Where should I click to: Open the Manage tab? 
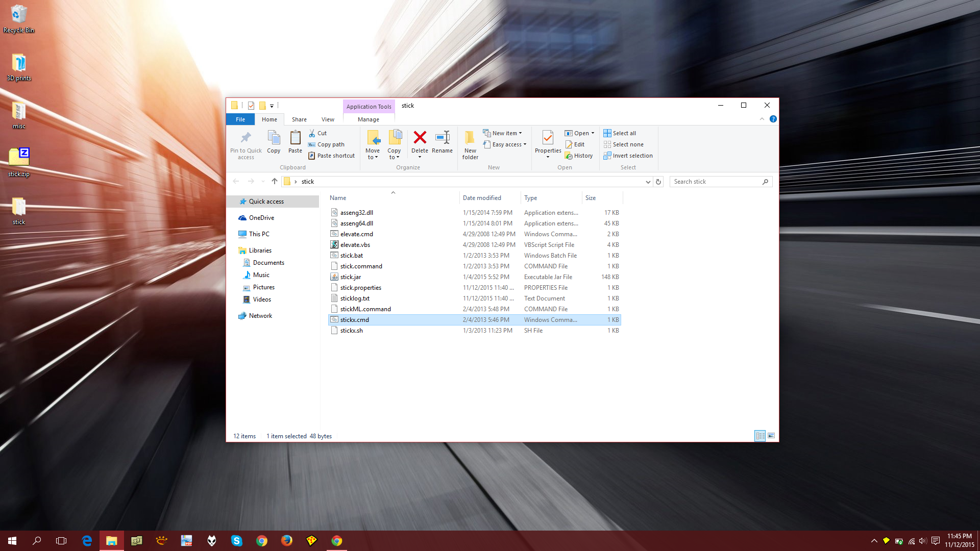click(x=369, y=119)
